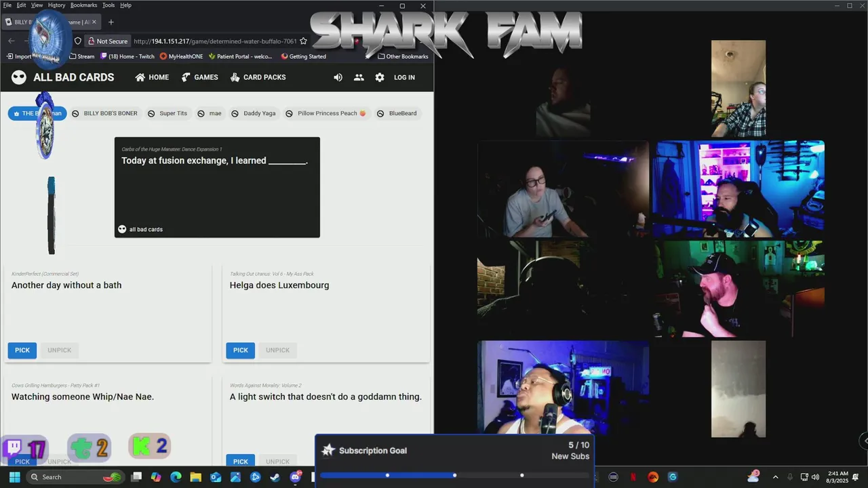Open a new browser tab
868x488 pixels.
pos(111,22)
